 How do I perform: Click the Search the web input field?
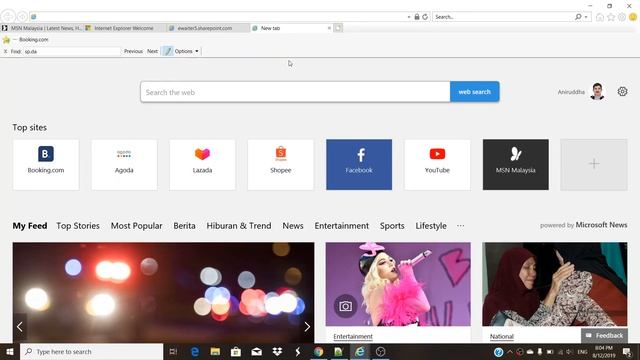[296, 92]
